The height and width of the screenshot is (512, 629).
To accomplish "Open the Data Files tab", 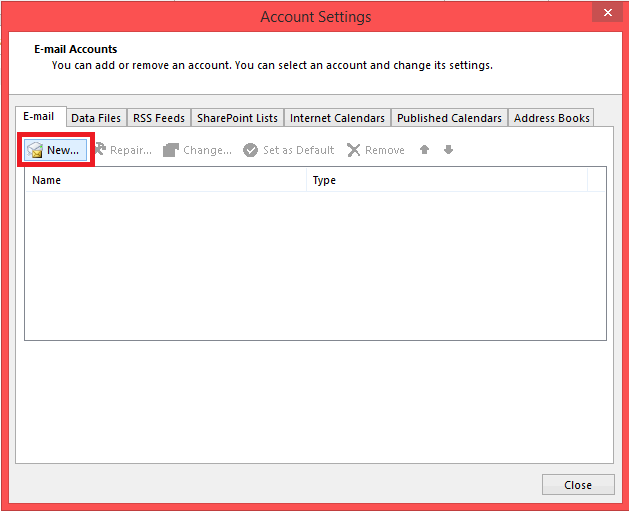I will [x=96, y=118].
